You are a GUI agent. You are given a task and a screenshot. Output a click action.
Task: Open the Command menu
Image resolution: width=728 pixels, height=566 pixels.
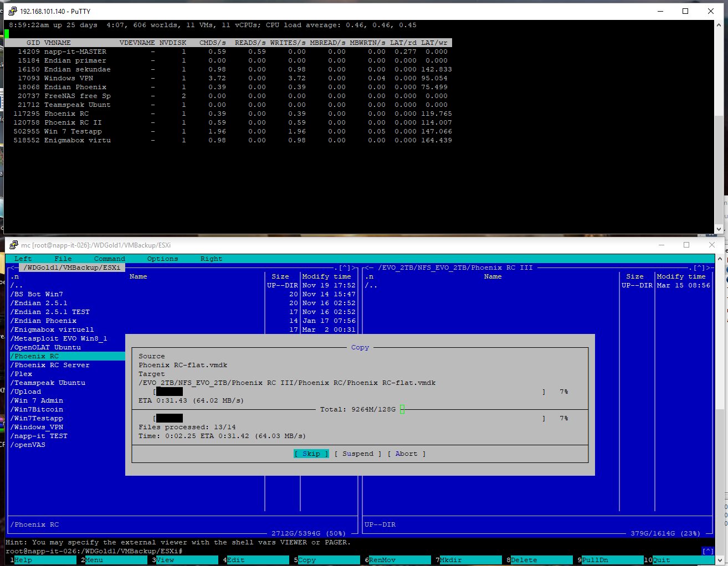[x=109, y=259]
